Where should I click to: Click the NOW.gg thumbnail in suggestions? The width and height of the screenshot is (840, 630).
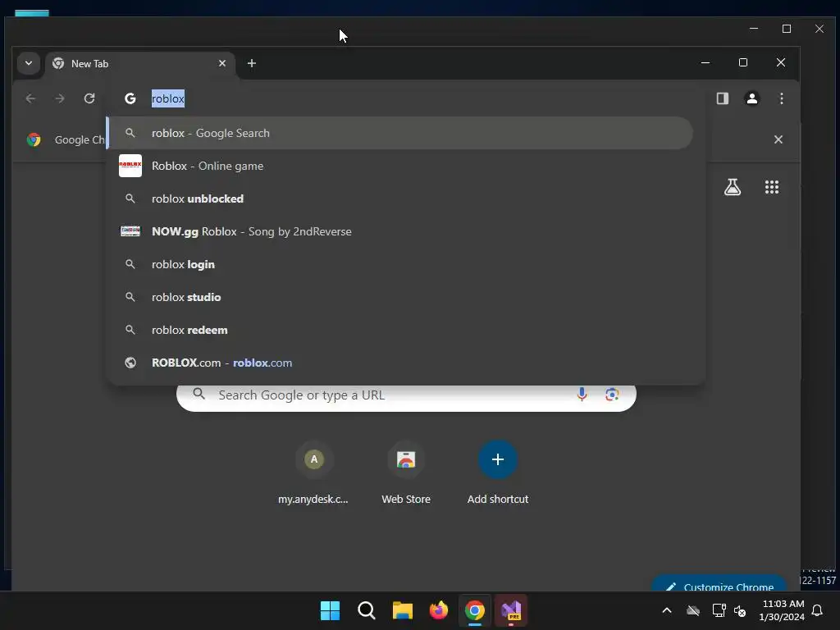pos(130,231)
